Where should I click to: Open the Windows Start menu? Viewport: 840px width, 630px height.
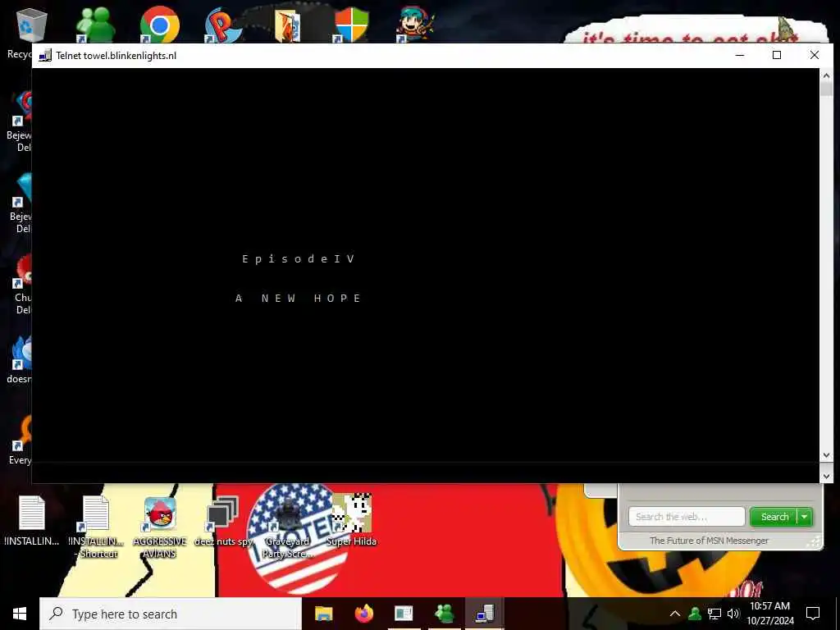tap(20, 614)
